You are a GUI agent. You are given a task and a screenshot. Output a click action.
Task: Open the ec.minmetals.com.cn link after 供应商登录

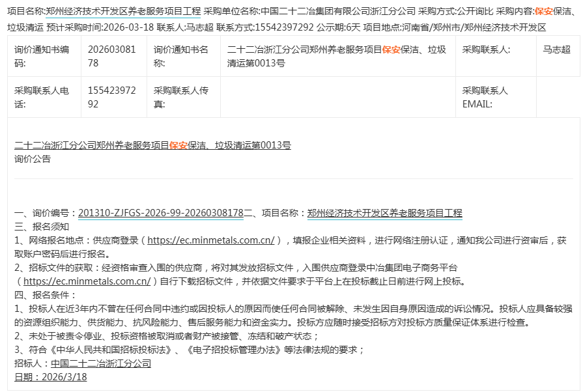pyautogui.click(x=211, y=240)
